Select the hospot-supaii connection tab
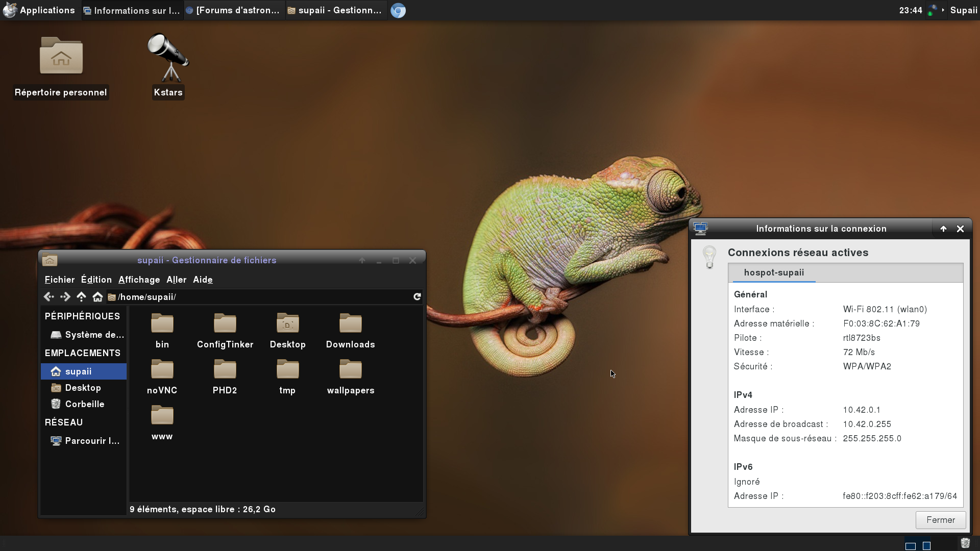980x551 pixels. click(x=774, y=272)
